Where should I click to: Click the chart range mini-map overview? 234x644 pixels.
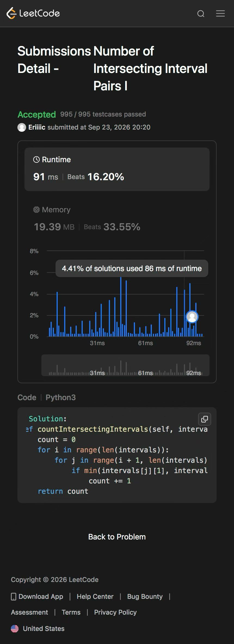[125, 365]
